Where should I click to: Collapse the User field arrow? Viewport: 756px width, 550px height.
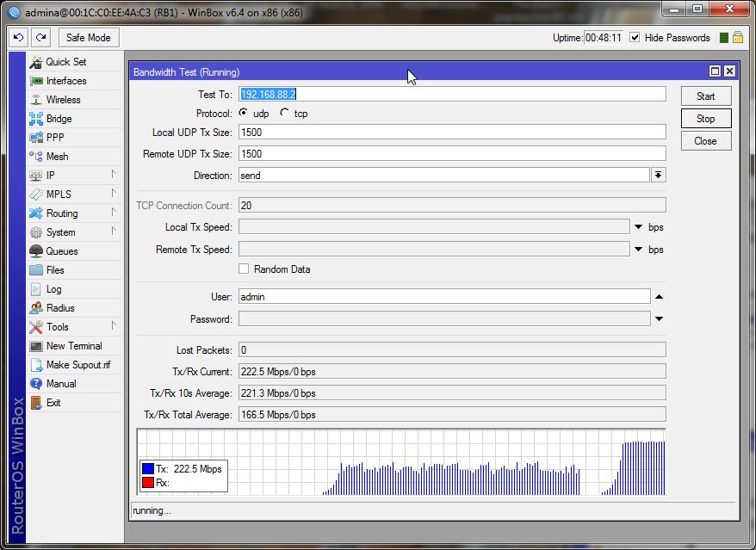coord(659,297)
